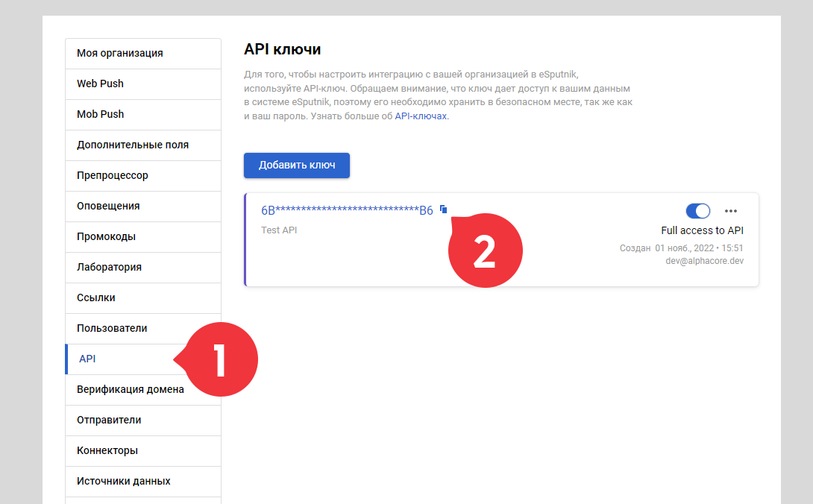This screenshot has width=813, height=504.
Task: Click the masked API key 6B***B6
Action: (347, 210)
